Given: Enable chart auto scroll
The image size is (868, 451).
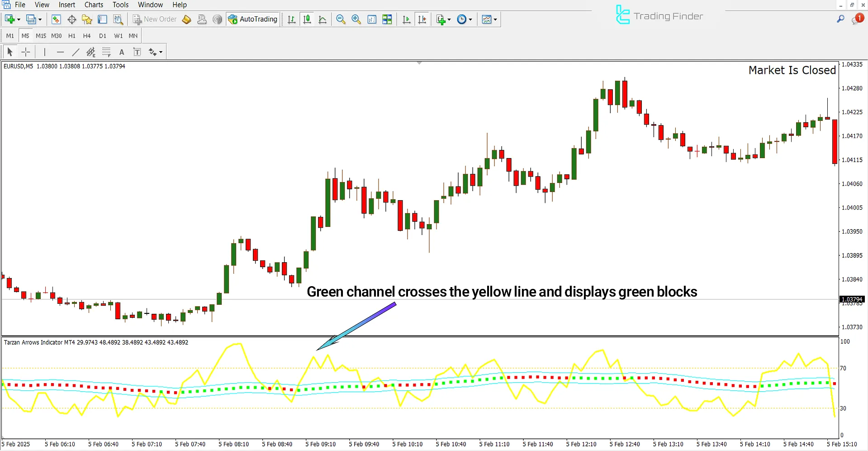Looking at the screenshot, I should tap(406, 19).
